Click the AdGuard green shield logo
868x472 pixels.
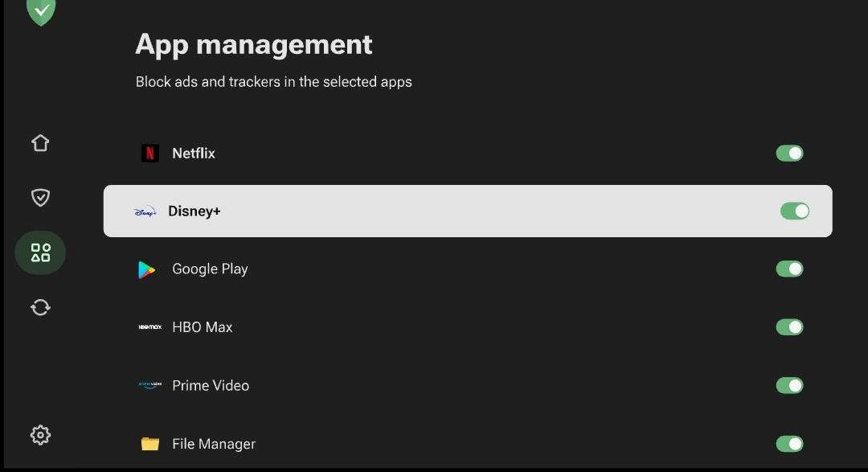pos(40,10)
